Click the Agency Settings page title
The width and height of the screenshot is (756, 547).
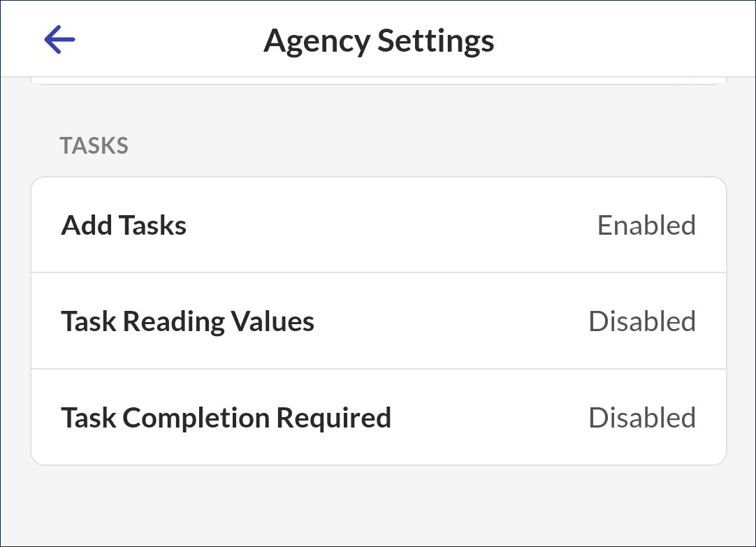[379, 41]
